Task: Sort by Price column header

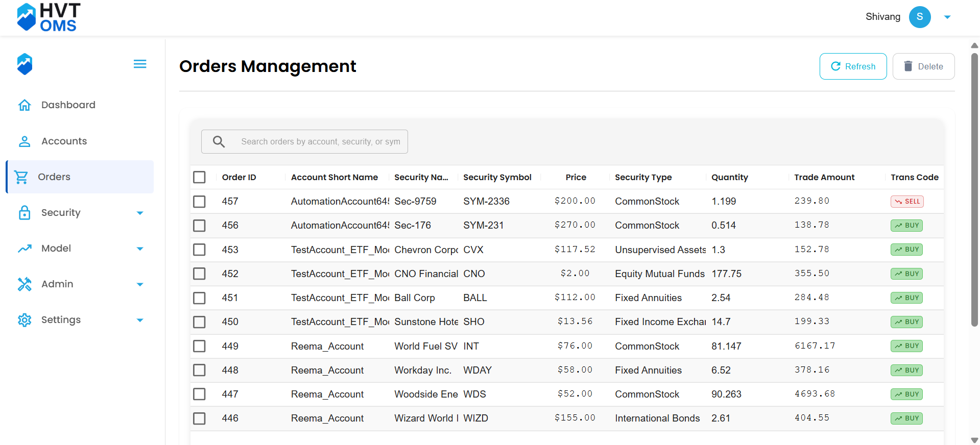Action: coord(576,178)
